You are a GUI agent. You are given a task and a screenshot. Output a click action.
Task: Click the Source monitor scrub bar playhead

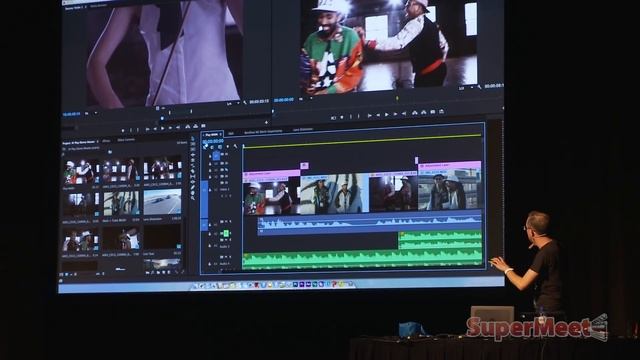coord(162,119)
